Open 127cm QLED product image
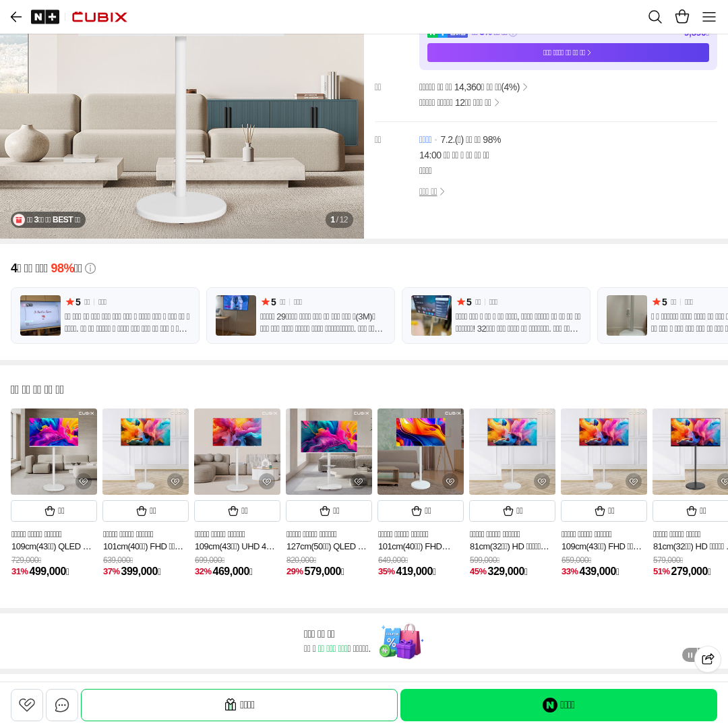This screenshot has width=728, height=728. pos(329,451)
